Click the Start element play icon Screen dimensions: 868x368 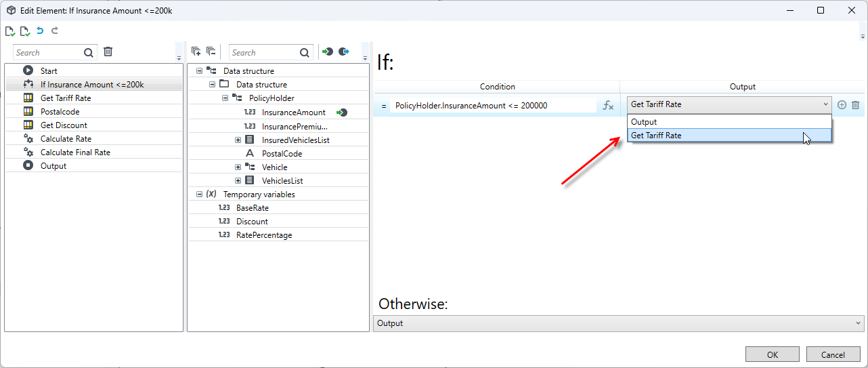[x=28, y=70]
